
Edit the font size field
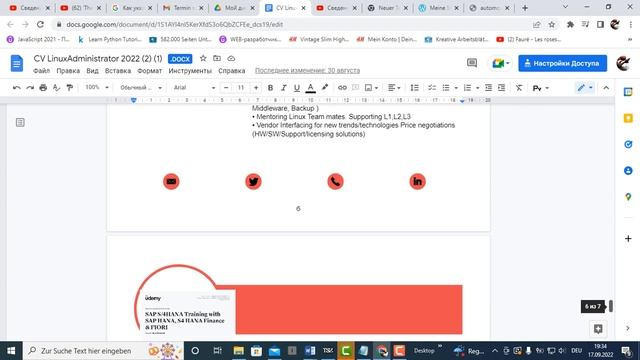(x=241, y=88)
